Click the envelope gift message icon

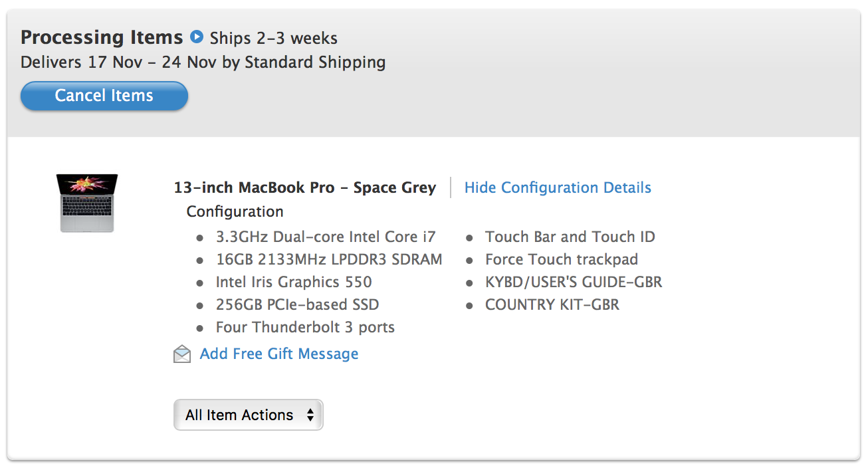point(182,354)
